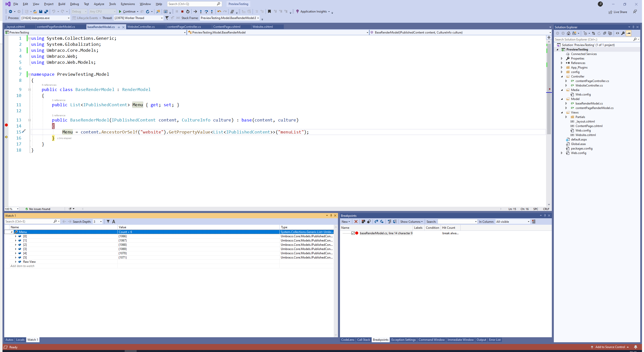Expand watch item [0] in Watch 1
This screenshot has height=352, width=644.
click(15, 236)
